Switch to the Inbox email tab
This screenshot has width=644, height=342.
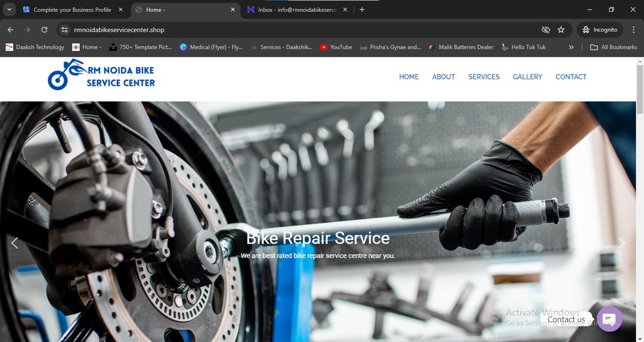click(x=296, y=10)
